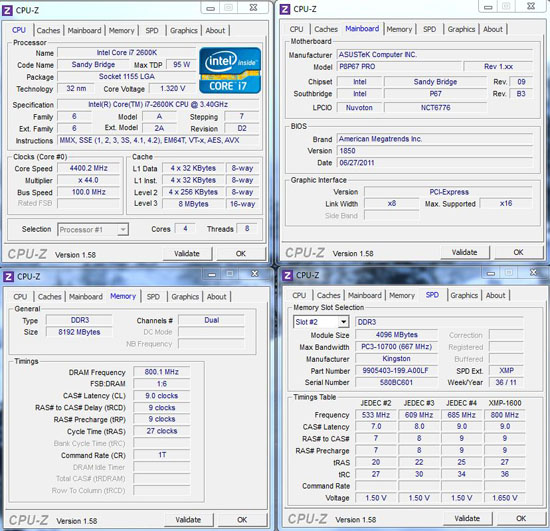The width and height of the screenshot is (550, 531).
Task: Click the LPCIO value NCT6776
Action: [435, 108]
